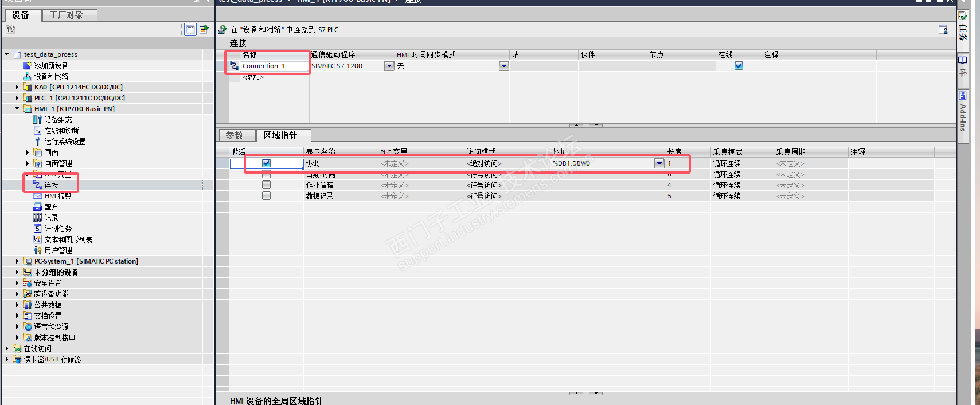Expand KA0 [CPU 1214FC DC/DC/DC] node

pos(17,87)
